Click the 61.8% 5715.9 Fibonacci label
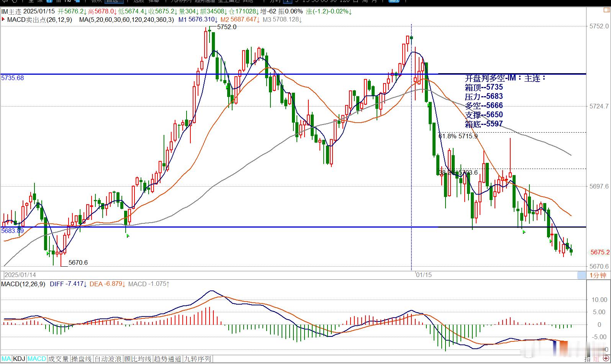This screenshot has height=364, width=611. click(x=458, y=136)
